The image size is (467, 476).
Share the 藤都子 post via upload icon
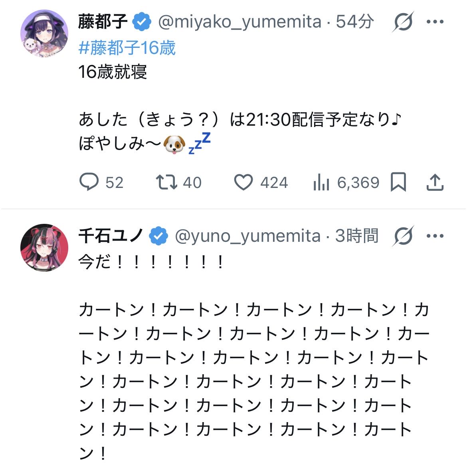(435, 182)
